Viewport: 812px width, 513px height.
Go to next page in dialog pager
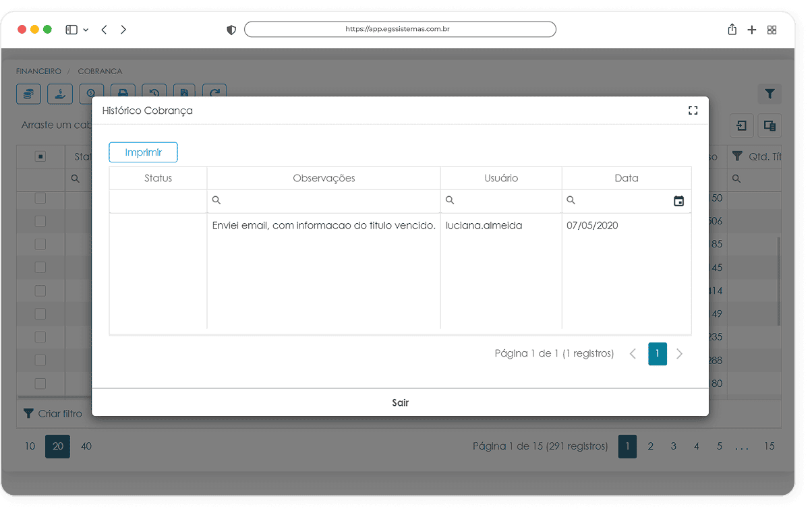[x=680, y=354]
